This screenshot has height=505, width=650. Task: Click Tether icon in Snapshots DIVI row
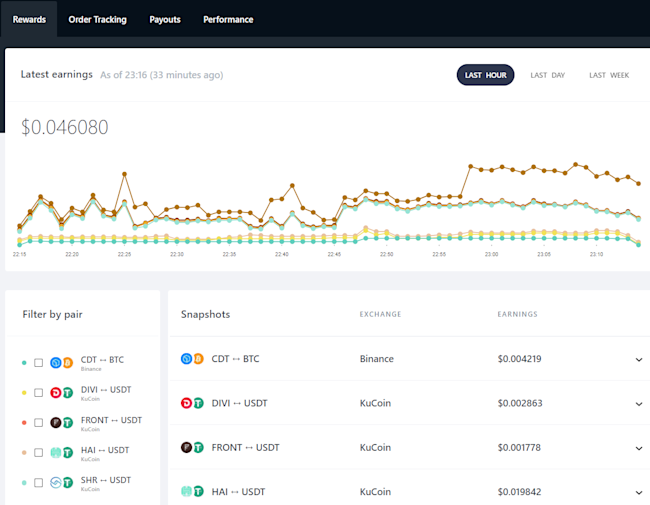199,403
